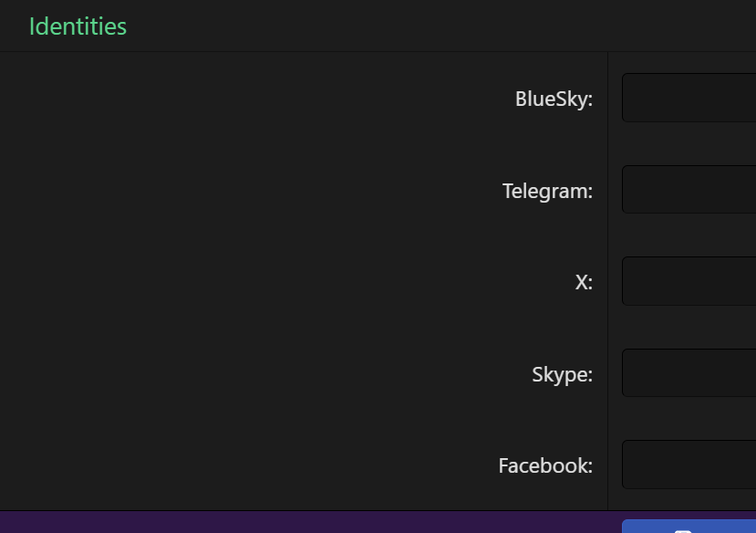The height and width of the screenshot is (533, 756).
Task: Click the purple footer bar
Action: point(310,522)
